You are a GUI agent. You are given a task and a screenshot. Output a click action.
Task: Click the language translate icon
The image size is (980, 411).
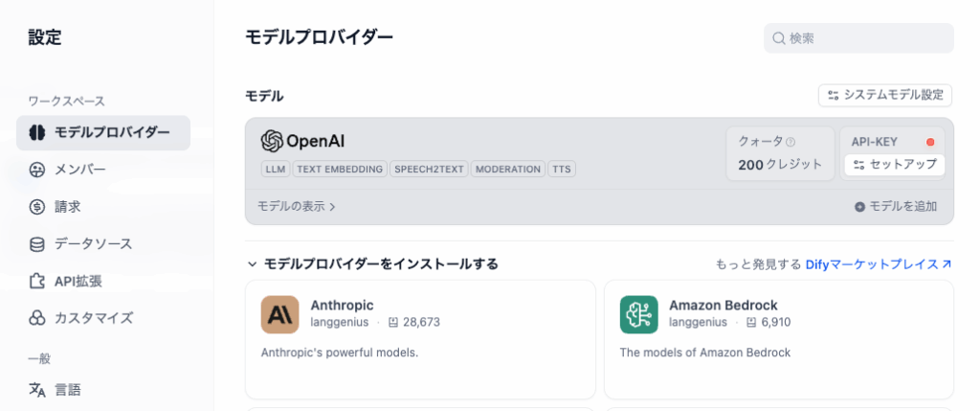coord(37,390)
